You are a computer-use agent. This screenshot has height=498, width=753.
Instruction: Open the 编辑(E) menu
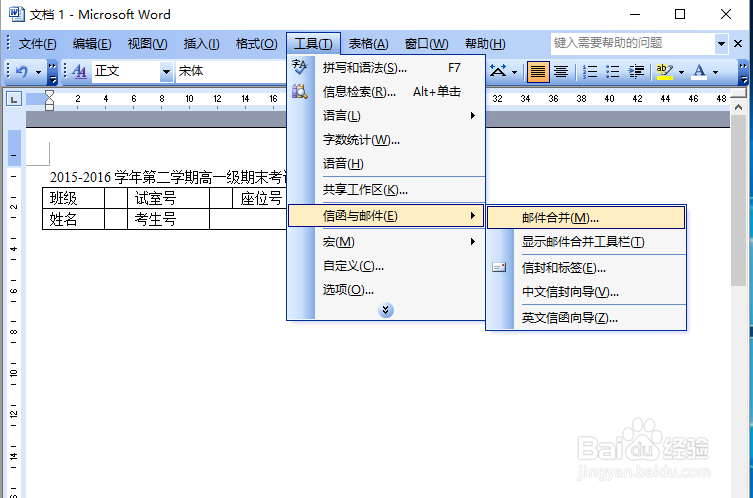coord(92,44)
